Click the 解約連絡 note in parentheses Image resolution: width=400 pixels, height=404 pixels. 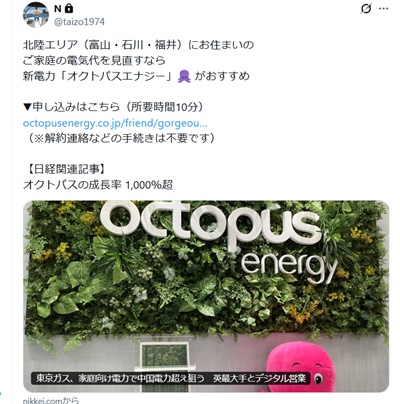pyautogui.click(x=121, y=138)
